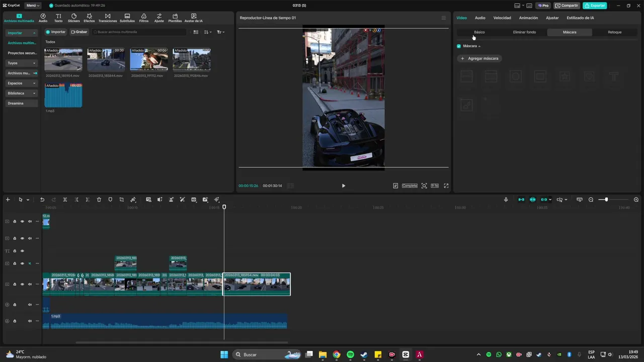Switch to the Velocidad tab
The image size is (644, 362).
click(x=502, y=18)
